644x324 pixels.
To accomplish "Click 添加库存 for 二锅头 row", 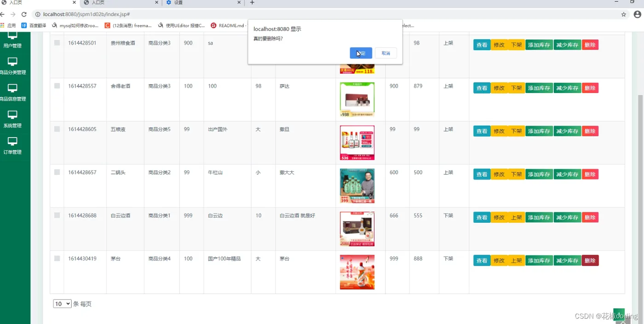I will (539, 174).
